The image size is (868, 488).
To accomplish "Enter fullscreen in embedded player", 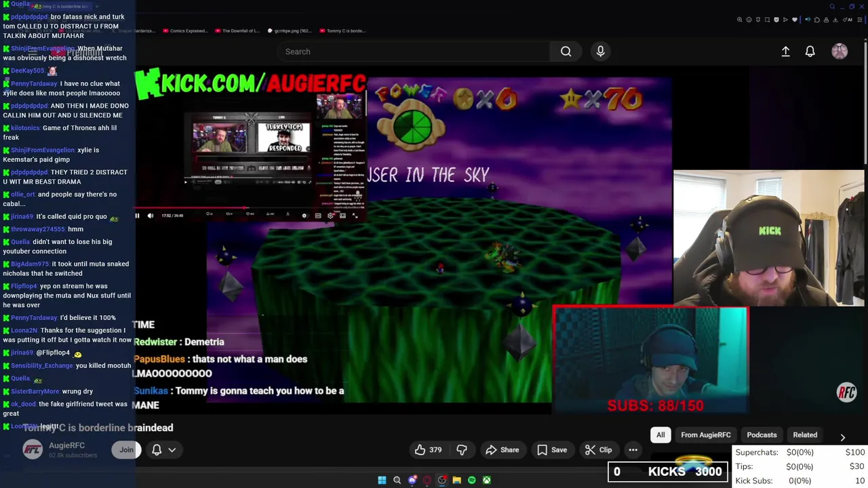I will 355,216.
